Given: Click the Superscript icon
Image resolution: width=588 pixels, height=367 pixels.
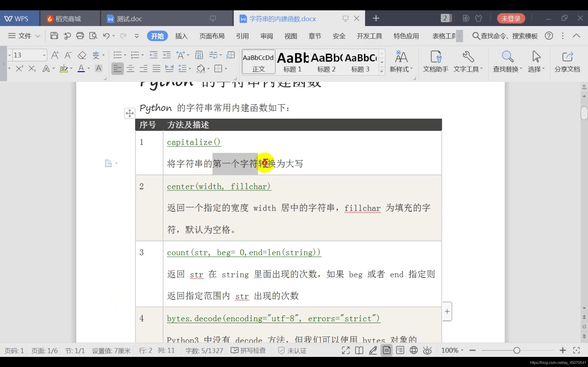Looking at the screenshot, I should [20, 68].
